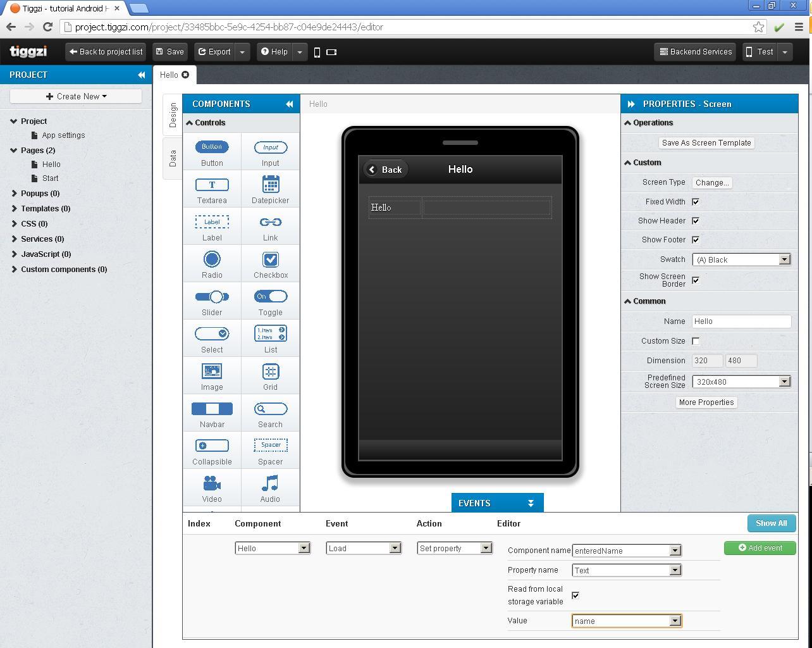Open the Predefined Screen Size dropdown
The height and width of the screenshot is (648, 812).
click(741, 382)
